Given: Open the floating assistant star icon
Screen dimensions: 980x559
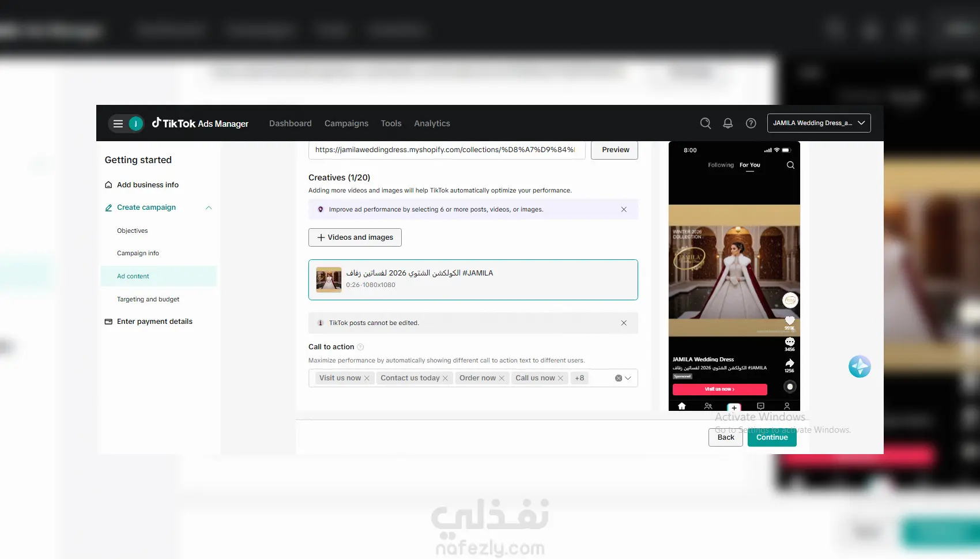Looking at the screenshot, I should (x=860, y=367).
